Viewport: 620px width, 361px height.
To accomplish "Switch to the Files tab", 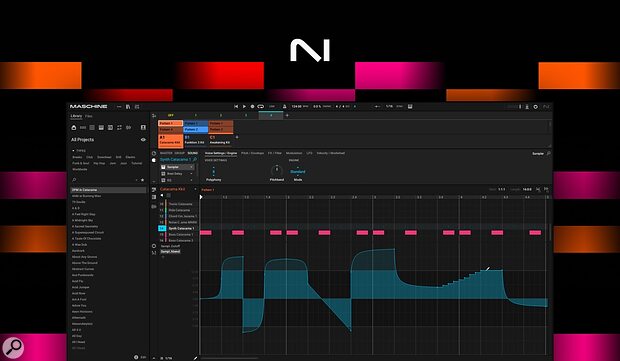I will (x=89, y=116).
